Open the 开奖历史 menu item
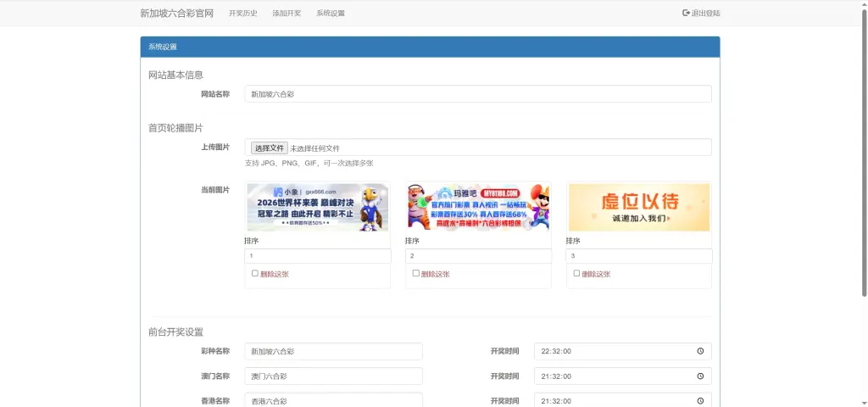This screenshot has height=407, width=868. [x=243, y=14]
